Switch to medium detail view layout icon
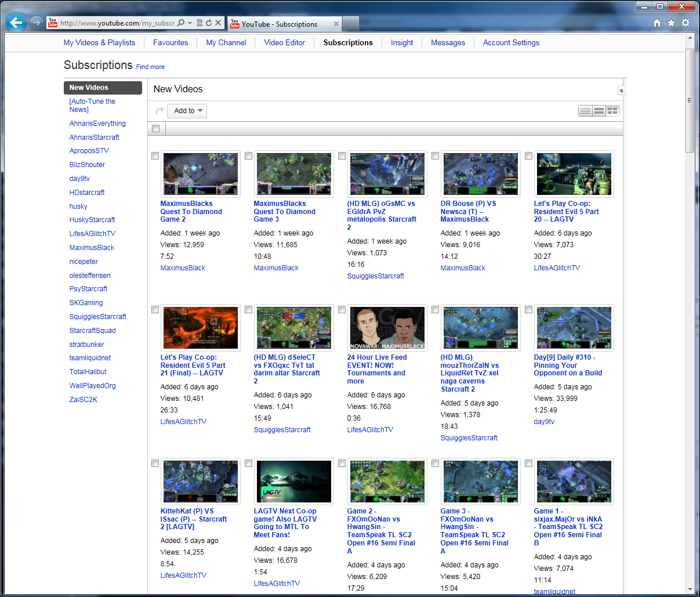This screenshot has width=700, height=597. point(599,111)
